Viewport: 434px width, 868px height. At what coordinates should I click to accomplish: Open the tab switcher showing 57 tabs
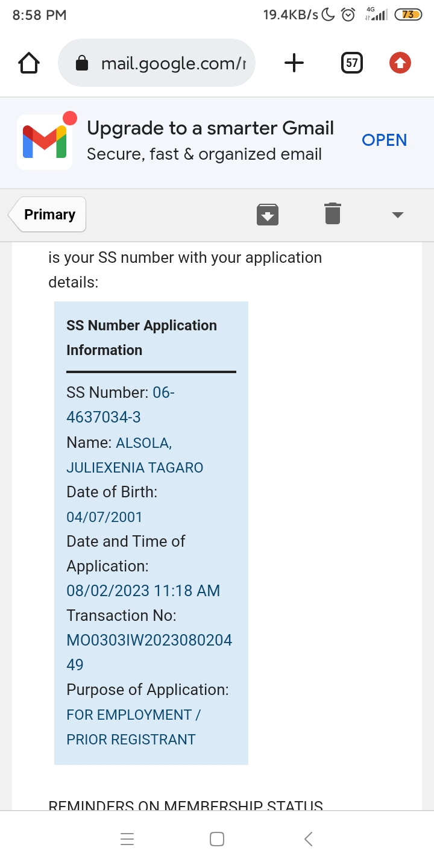click(x=352, y=63)
